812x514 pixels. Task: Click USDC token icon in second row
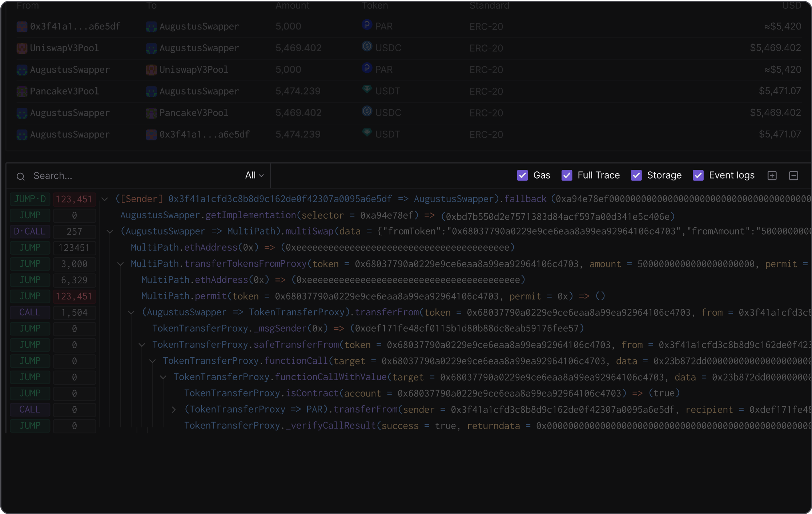(367, 47)
